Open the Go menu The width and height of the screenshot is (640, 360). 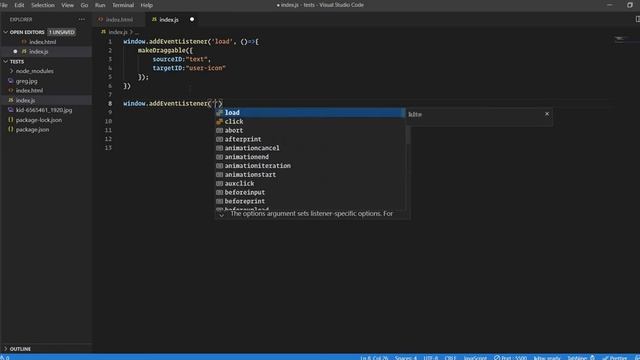[84, 5]
